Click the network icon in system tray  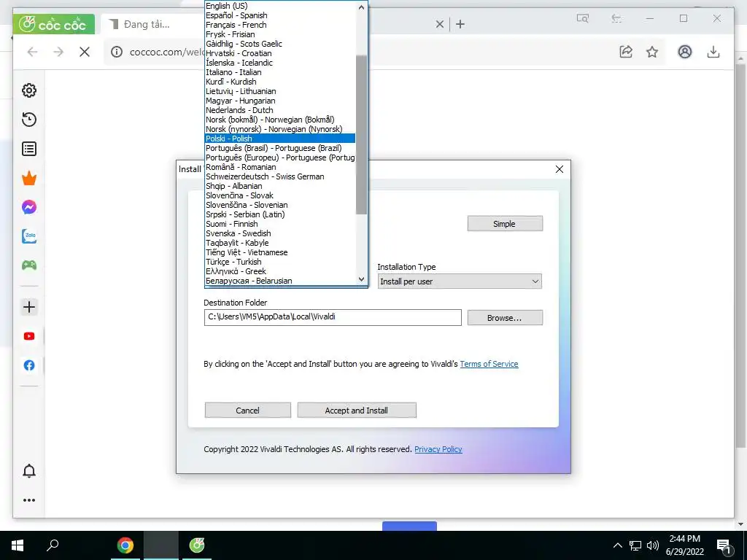(x=635, y=545)
